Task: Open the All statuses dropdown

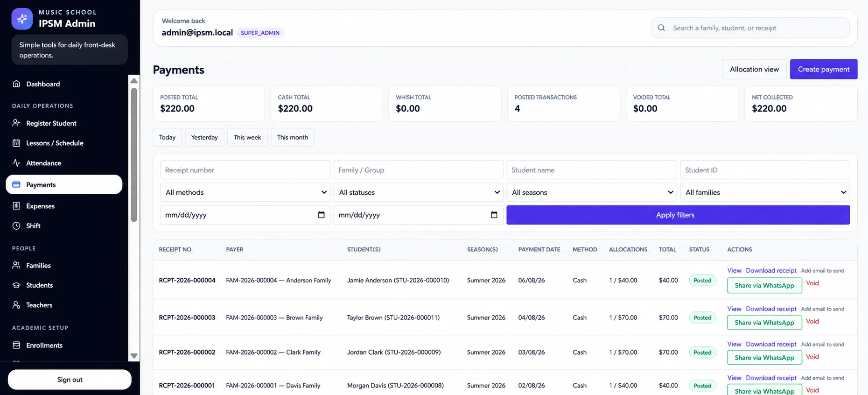Action: (x=418, y=192)
